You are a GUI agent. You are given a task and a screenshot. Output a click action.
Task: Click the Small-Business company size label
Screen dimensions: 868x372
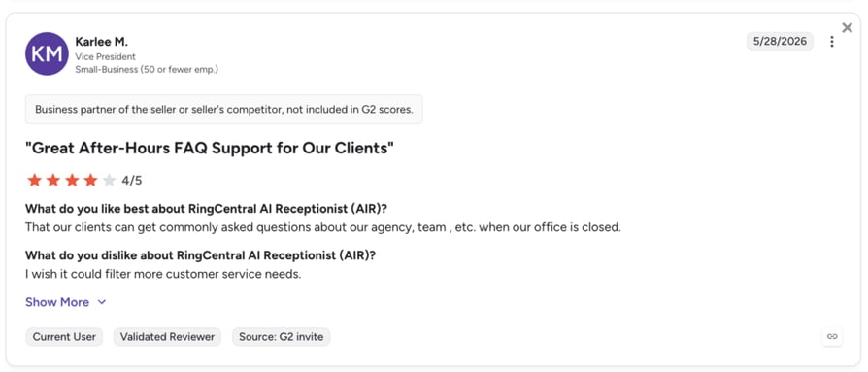click(x=147, y=70)
